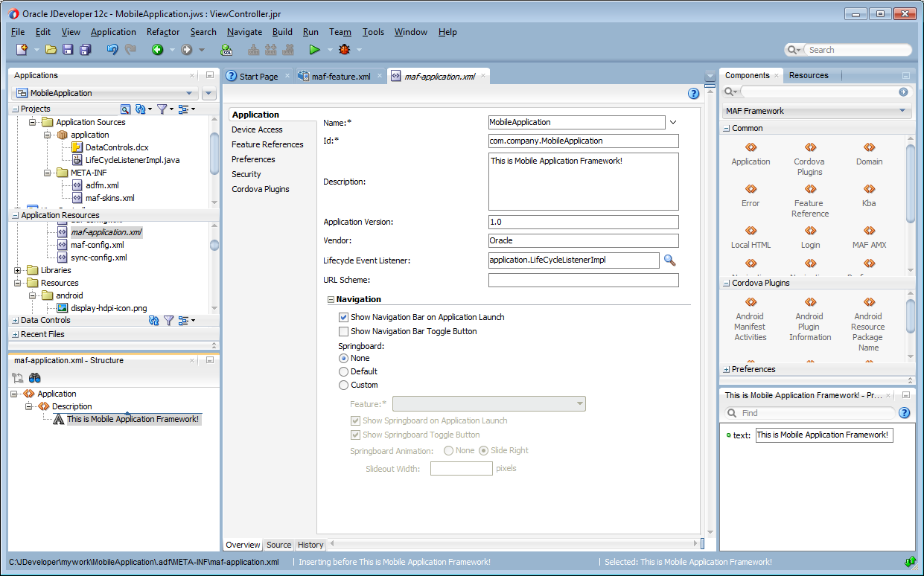Viewport: 924px width, 576px height.
Task: Open the Navigate menu
Action: [x=244, y=32]
